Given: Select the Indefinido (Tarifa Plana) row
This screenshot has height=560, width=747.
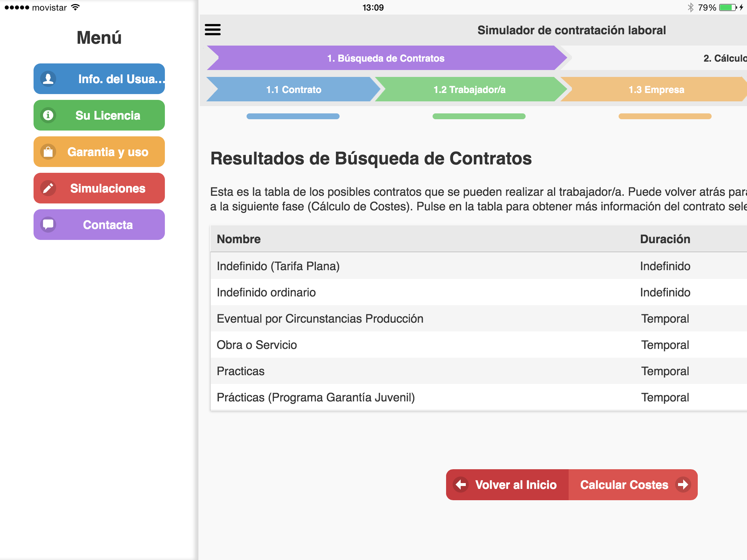Looking at the screenshot, I should coord(479,266).
